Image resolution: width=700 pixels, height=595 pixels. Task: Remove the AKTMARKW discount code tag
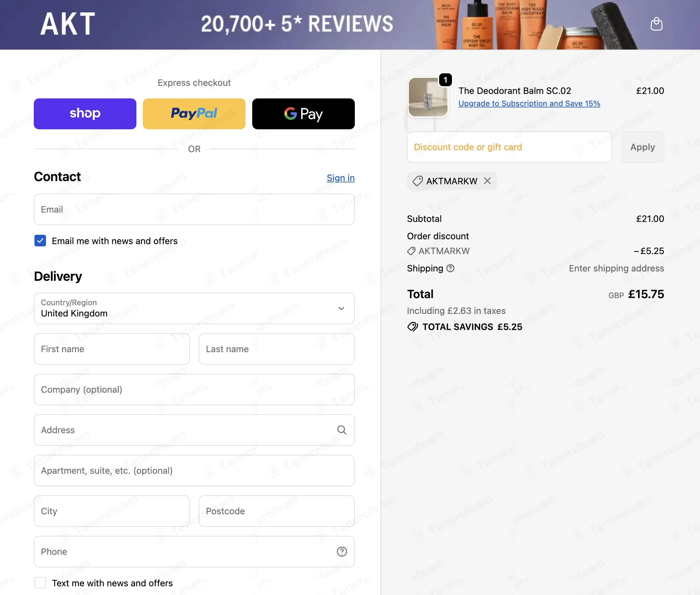(x=487, y=181)
